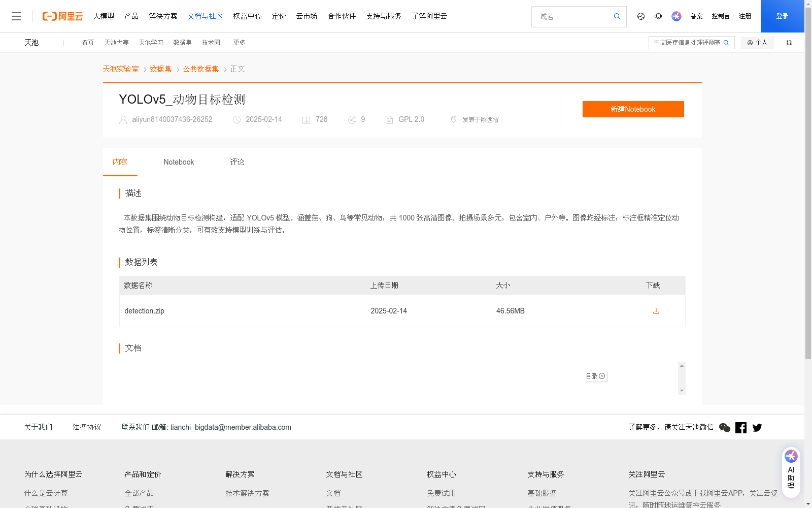Switch to the Notebook tab

179,162
